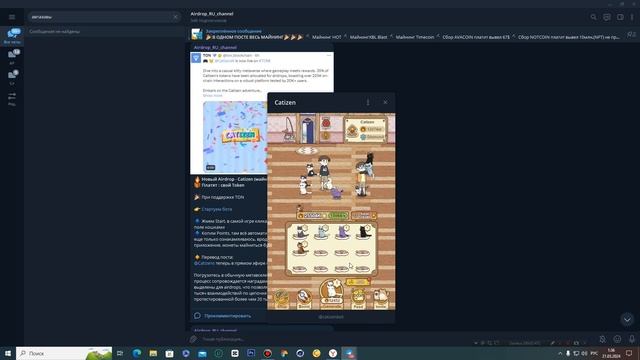The height and width of the screenshot is (360, 640).
Task: Click the red lantern icon in game
Action: pyautogui.click(x=326, y=122)
